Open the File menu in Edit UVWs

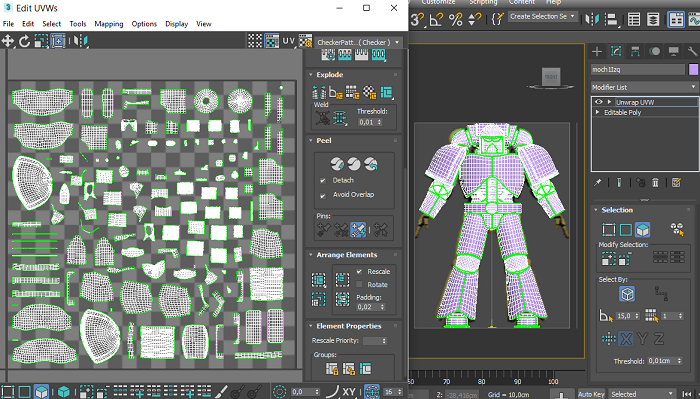coord(8,24)
